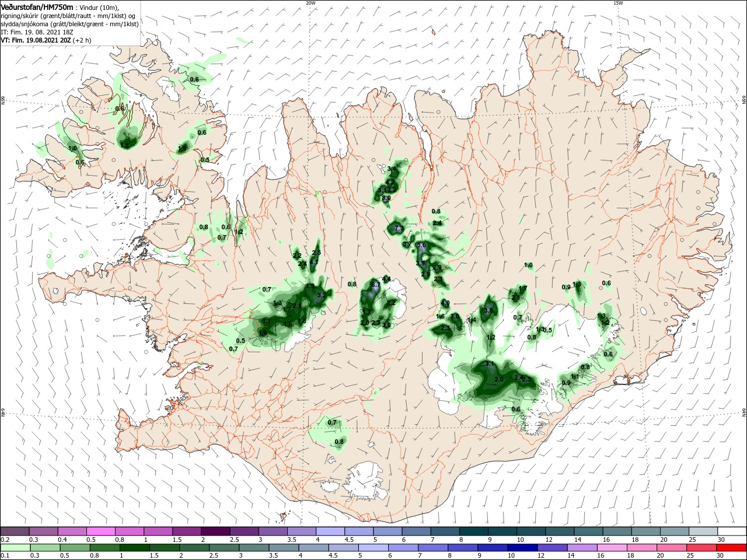
Task: Click the 0.4 swatch in upper legend row
Action: [x=73, y=531]
